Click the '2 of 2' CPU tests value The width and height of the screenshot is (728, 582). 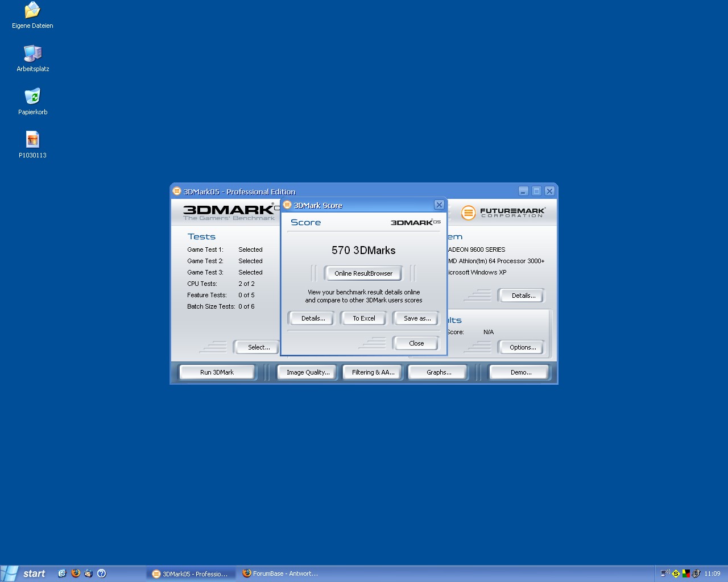[246, 284]
